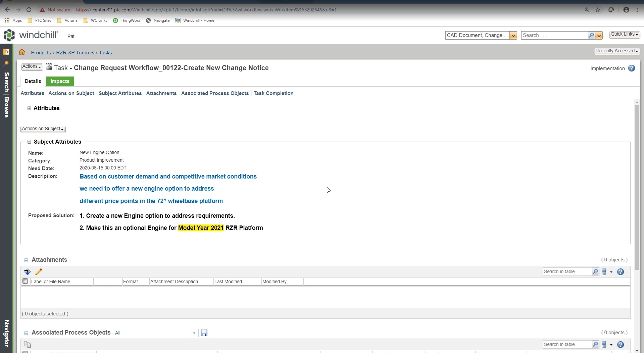
Task: Click the browser forward arrow
Action: [18, 10]
